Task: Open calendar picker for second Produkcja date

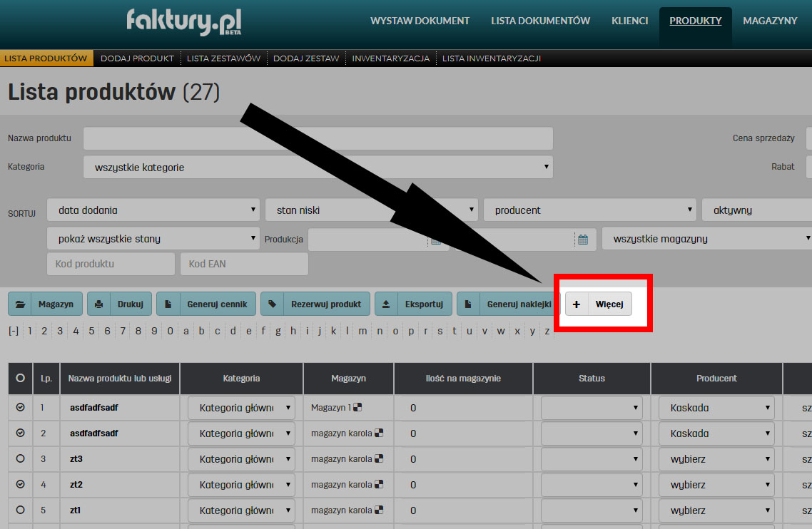Action: pos(582,240)
